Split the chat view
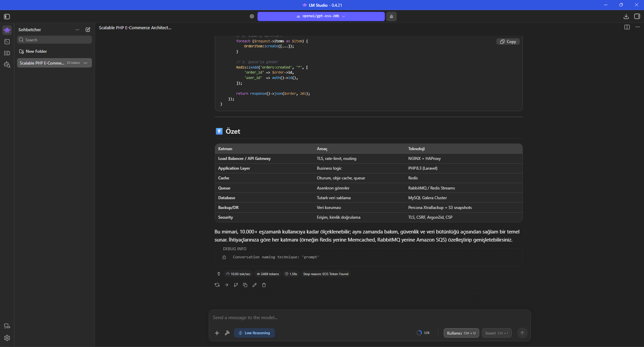Viewport: 644px width, 347px height. pyautogui.click(x=627, y=27)
